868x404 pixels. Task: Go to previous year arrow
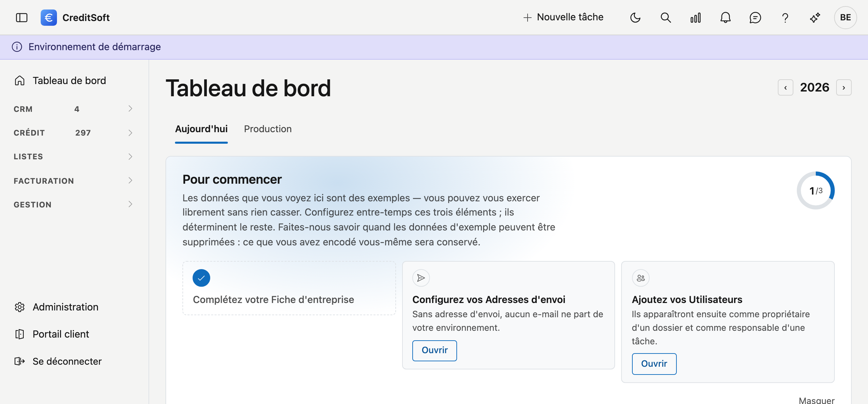pos(785,87)
